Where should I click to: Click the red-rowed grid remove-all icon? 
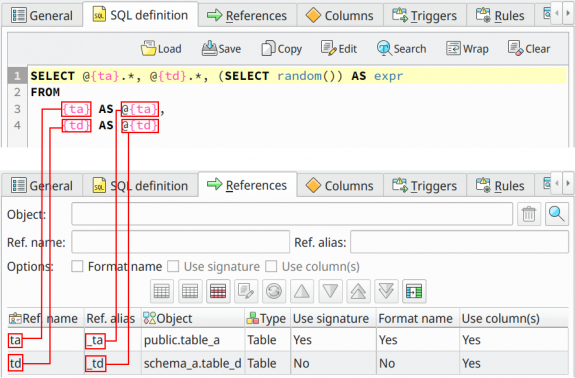[x=218, y=291]
